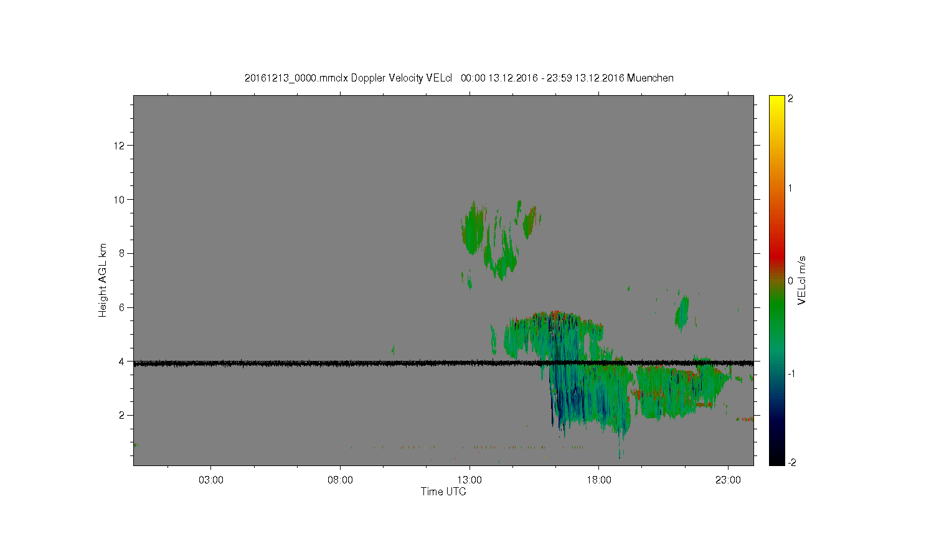Click the 08:00 time axis label

click(340, 480)
